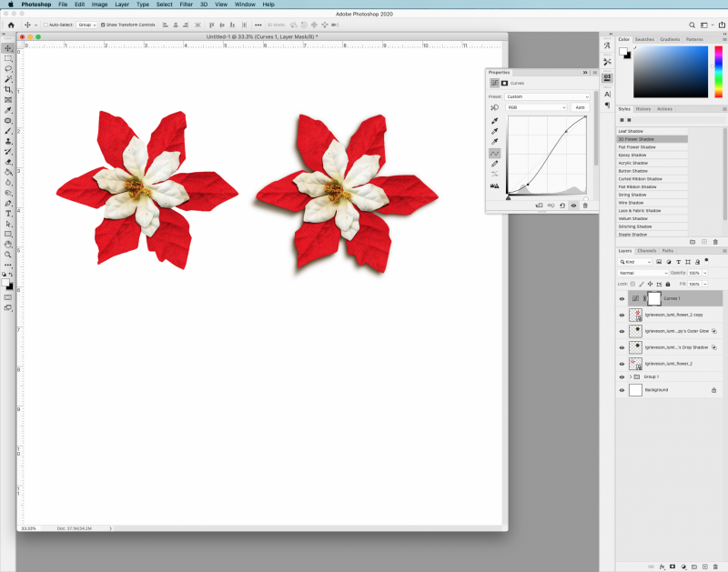728x572 pixels.
Task: Select the Magic Wand tool
Action: coord(8,79)
